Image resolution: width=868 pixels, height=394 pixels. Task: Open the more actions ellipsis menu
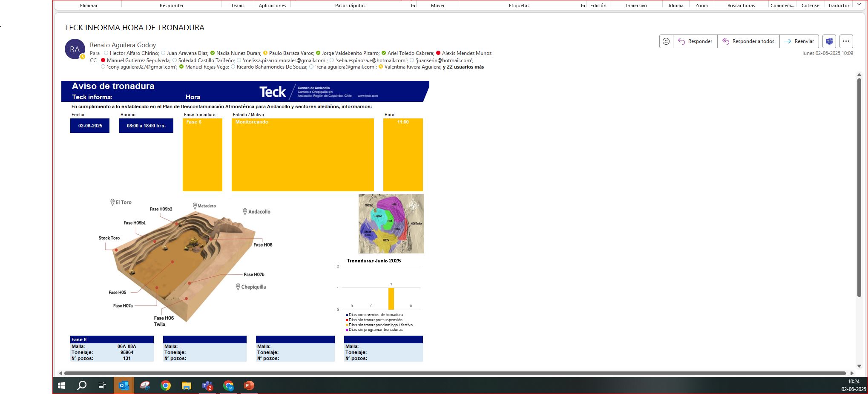(846, 41)
